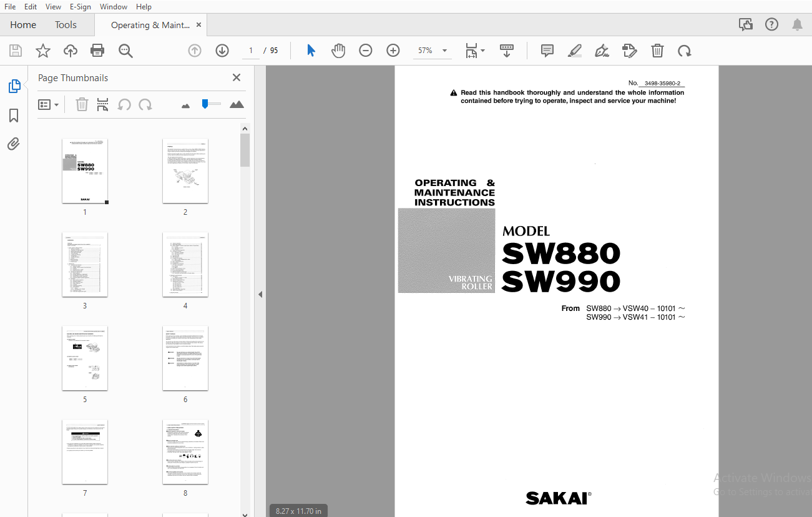Select page 1 thumbnail
This screenshot has width=812, height=517.
[x=85, y=170]
